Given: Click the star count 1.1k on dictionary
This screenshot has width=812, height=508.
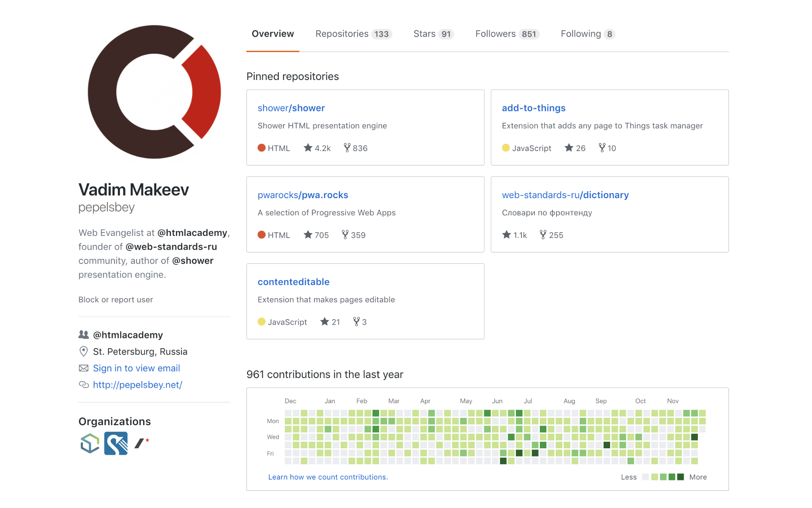Looking at the screenshot, I should pos(515,235).
